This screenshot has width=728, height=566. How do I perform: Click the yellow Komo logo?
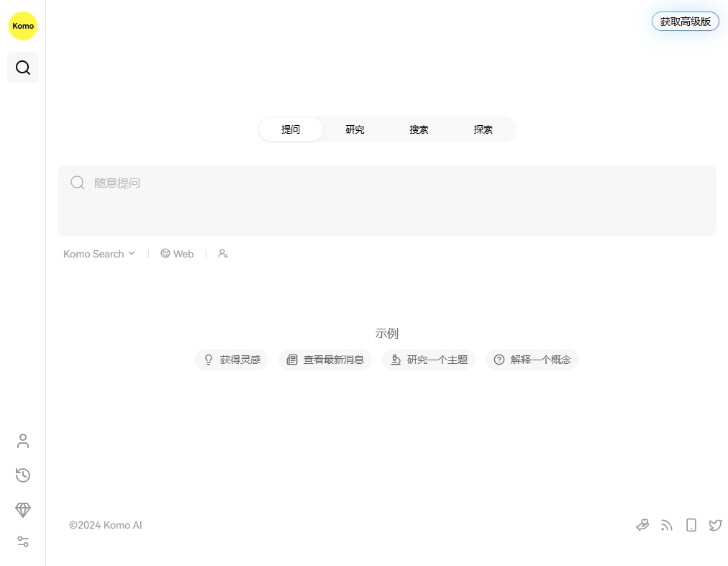coord(22,26)
